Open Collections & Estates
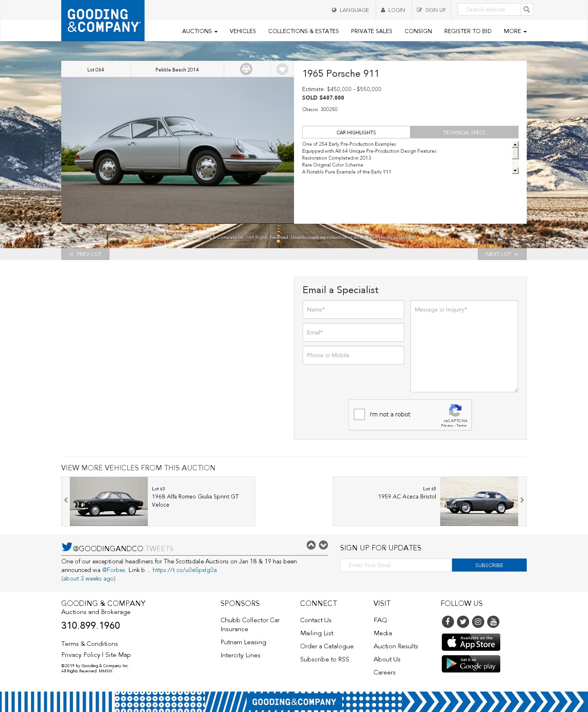Image resolution: width=588 pixels, height=712 pixels. tap(303, 31)
